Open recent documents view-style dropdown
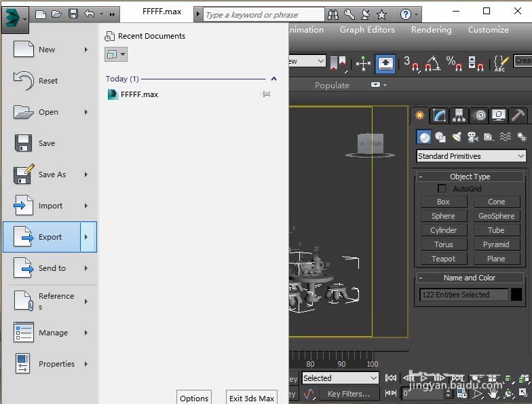The height and width of the screenshot is (404, 532). tap(116, 54)
